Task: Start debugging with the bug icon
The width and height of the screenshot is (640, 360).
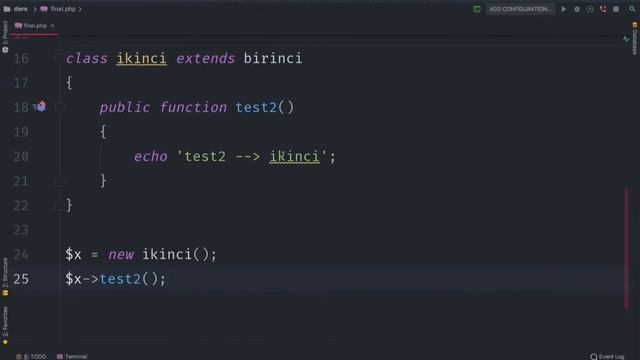Action: [577, 9]
